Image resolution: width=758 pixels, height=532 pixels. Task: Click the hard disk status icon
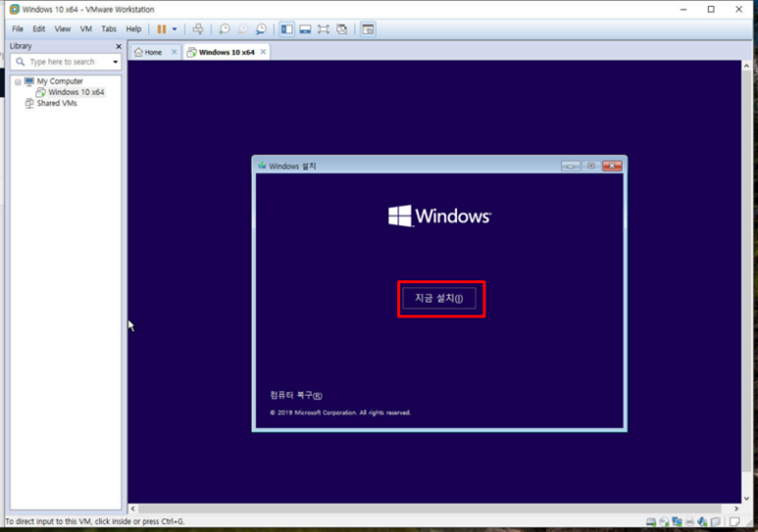pyautogui.click(x=651, y=522)
